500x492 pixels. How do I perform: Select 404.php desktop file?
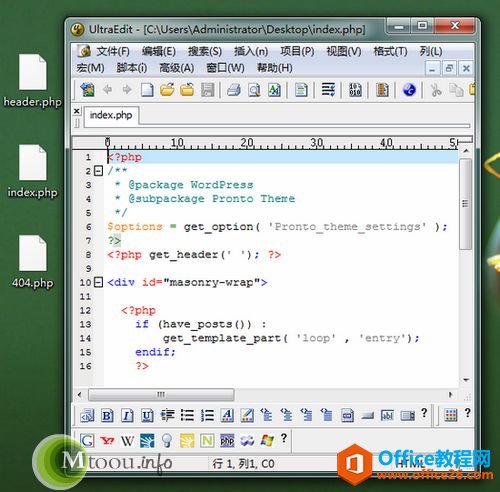pyautogui.click(x=32, y=262)
